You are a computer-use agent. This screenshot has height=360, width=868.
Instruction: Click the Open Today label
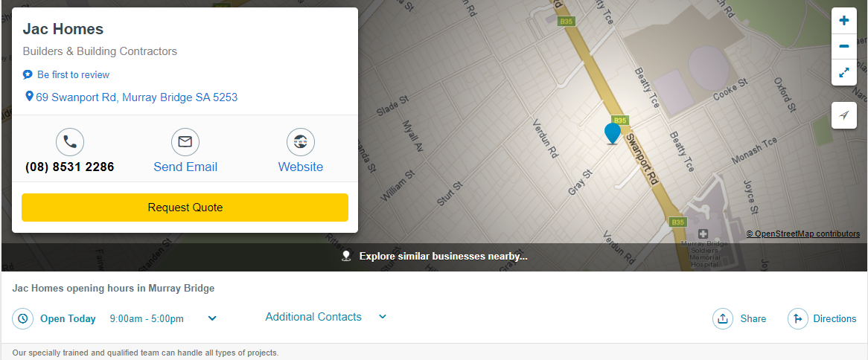pyautogui.click(x=68, y=318)
